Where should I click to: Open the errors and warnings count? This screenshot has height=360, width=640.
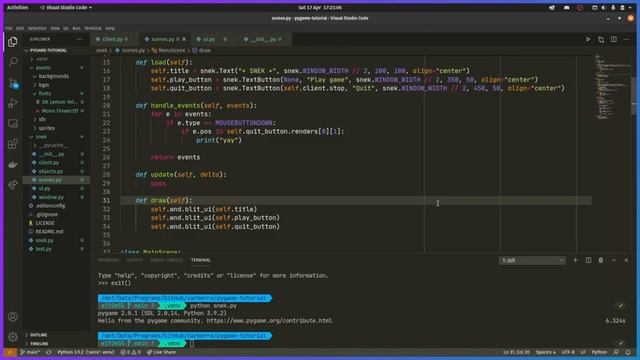tap(130, 352)
